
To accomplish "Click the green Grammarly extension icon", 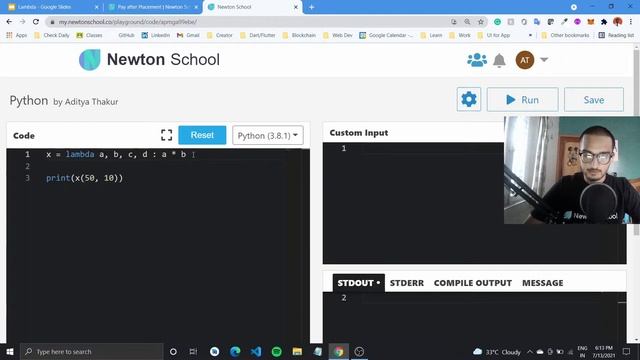I will [x=497, y=22].
